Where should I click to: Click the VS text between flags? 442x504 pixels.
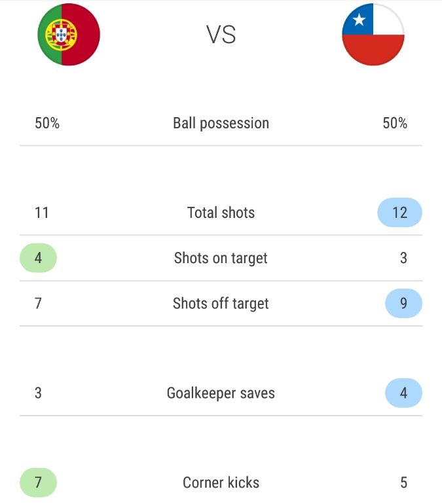pos(221,35)
